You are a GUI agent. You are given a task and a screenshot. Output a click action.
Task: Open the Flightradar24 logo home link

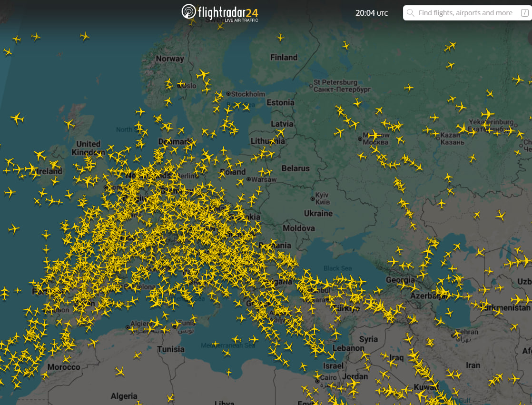(x=220, y=13)
